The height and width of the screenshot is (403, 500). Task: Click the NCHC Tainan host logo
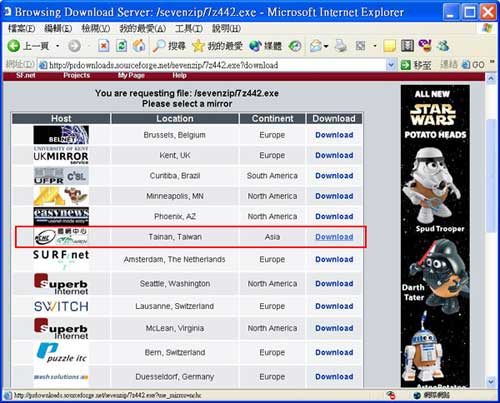point(61,237)
